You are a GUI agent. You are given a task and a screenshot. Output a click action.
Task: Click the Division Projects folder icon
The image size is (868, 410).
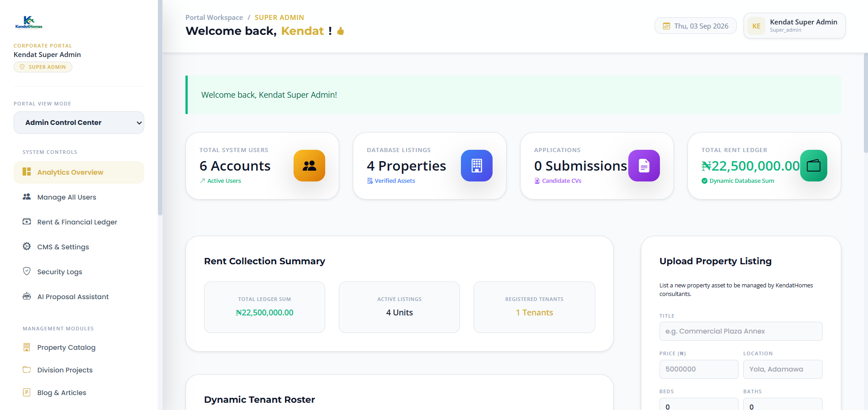[27, 370]
